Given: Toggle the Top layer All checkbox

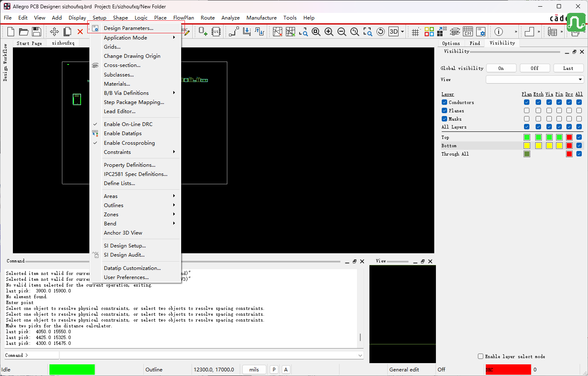Looking at the screenshot, I should click(x=579, y=137).
